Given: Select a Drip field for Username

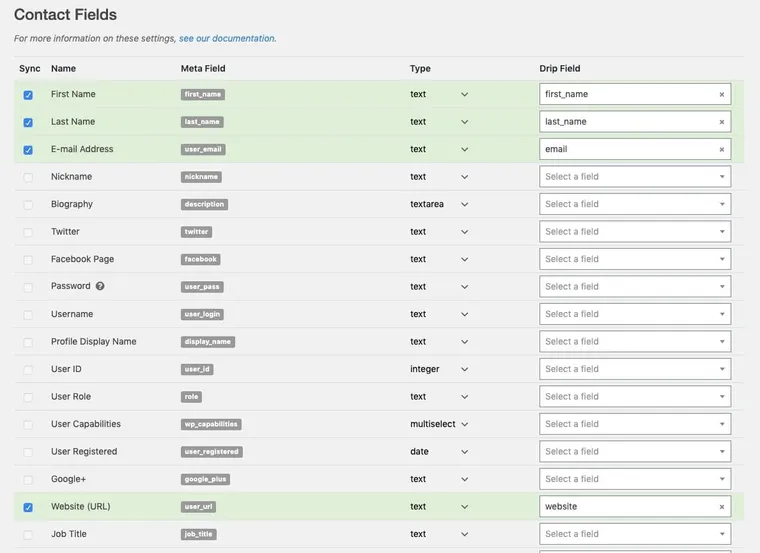Looking at the screenshot, I should click(635, 314).
